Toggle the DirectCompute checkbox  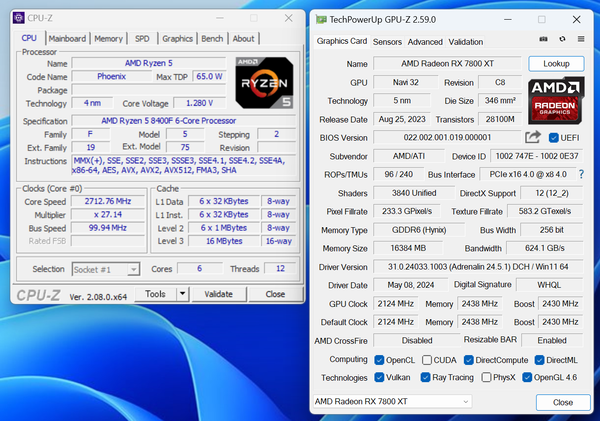pos(468,360)
